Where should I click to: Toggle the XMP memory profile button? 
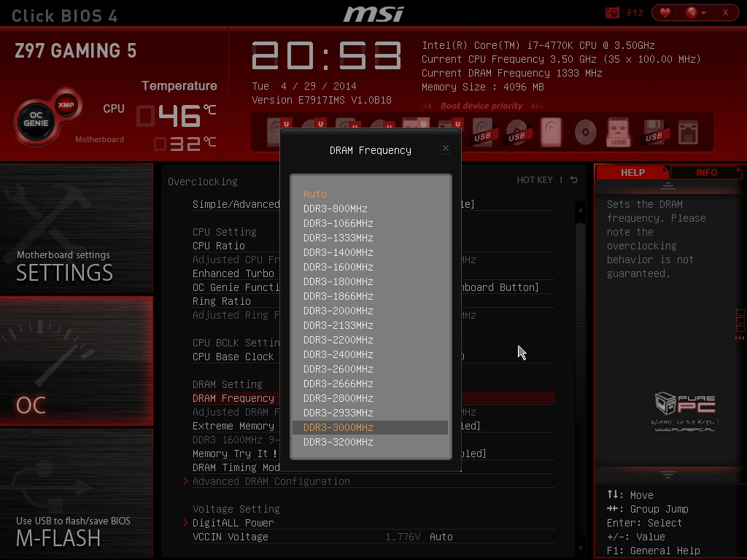tap(66, 105)
